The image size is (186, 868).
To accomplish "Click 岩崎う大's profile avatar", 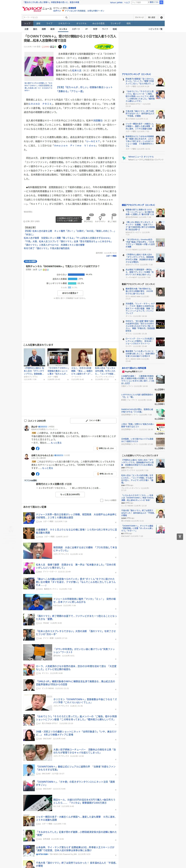I will 27,457.
